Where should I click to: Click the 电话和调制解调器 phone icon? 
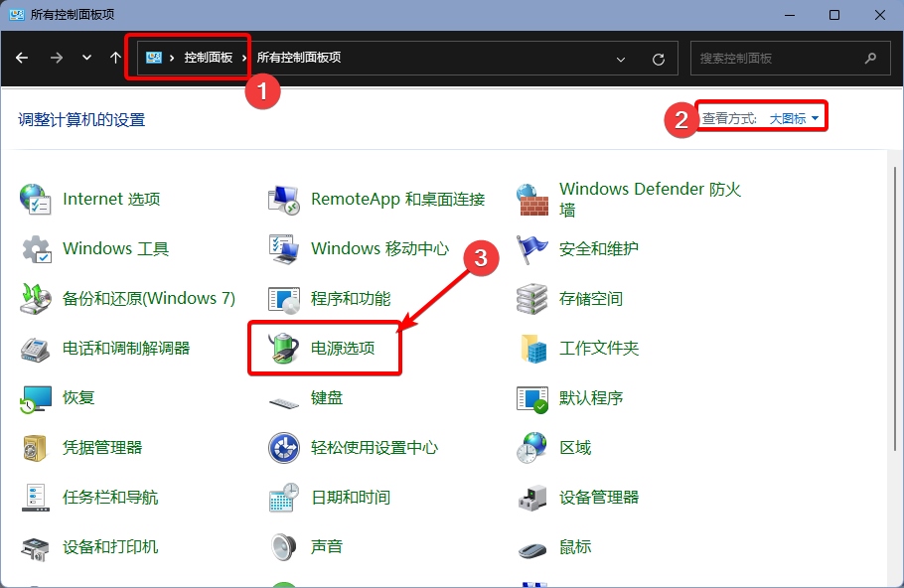pyautogui.click(x=35, y=349)
